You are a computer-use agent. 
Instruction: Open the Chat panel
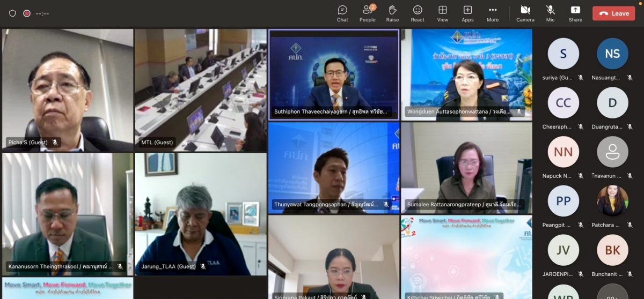click(342, 13)
